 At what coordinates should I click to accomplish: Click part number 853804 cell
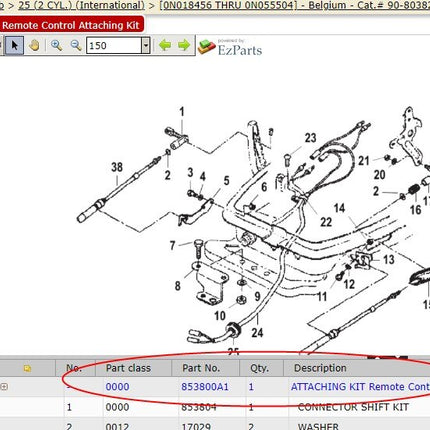(x=199, y=407)
